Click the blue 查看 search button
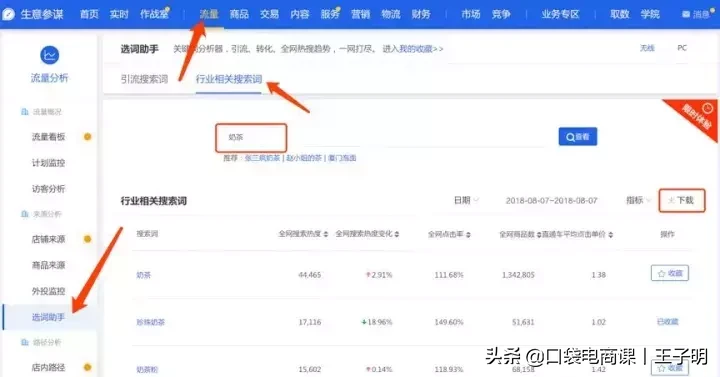 coord(578,136)
